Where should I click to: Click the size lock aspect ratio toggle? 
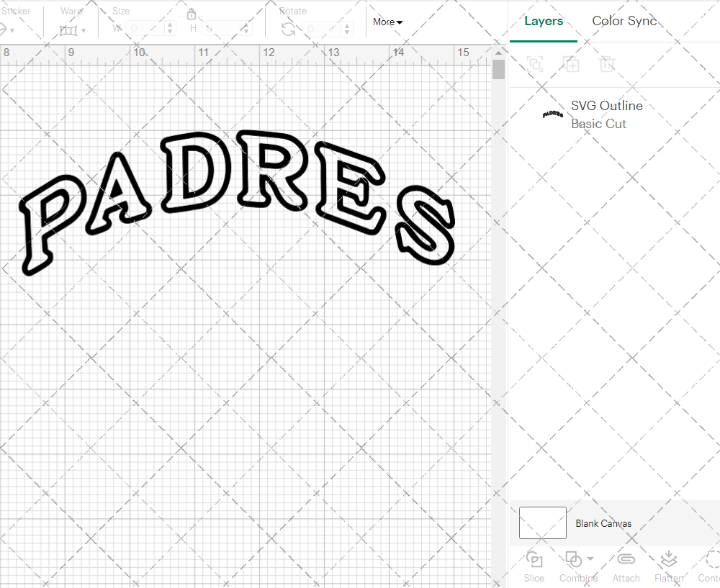point(192,14)
